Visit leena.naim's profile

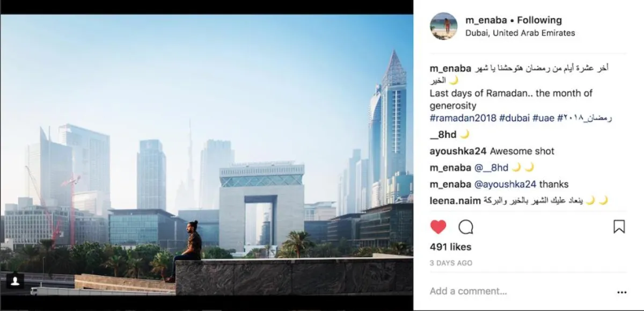[x=455, y=200]
